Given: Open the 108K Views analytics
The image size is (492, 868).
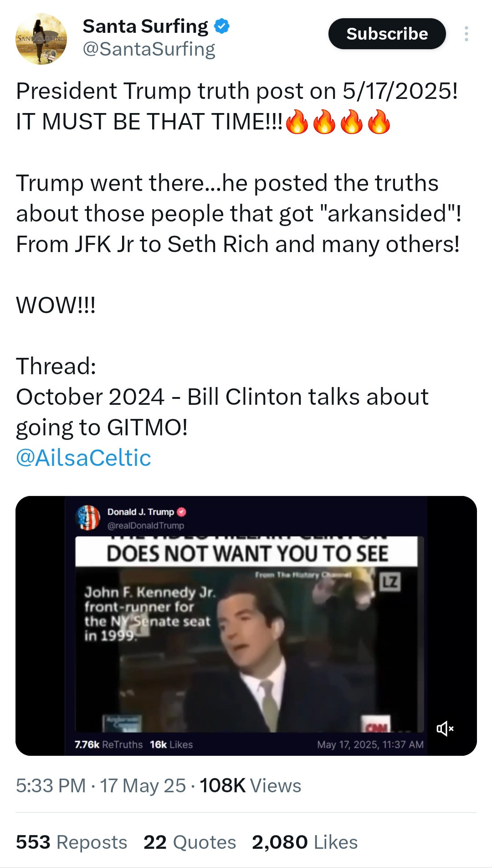Looking at the screenshot, I should [x=250, y=785].
